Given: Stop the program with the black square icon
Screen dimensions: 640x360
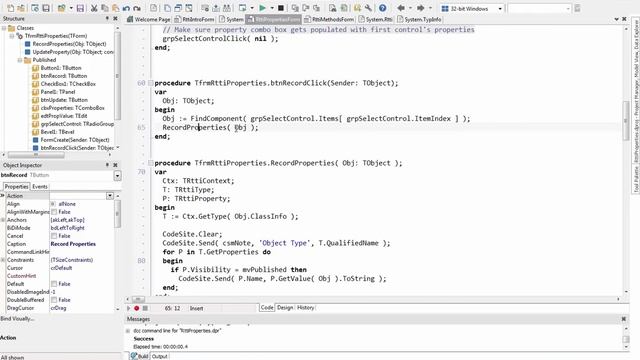Looking at the screenshot, I should click(x=281, y=8).
